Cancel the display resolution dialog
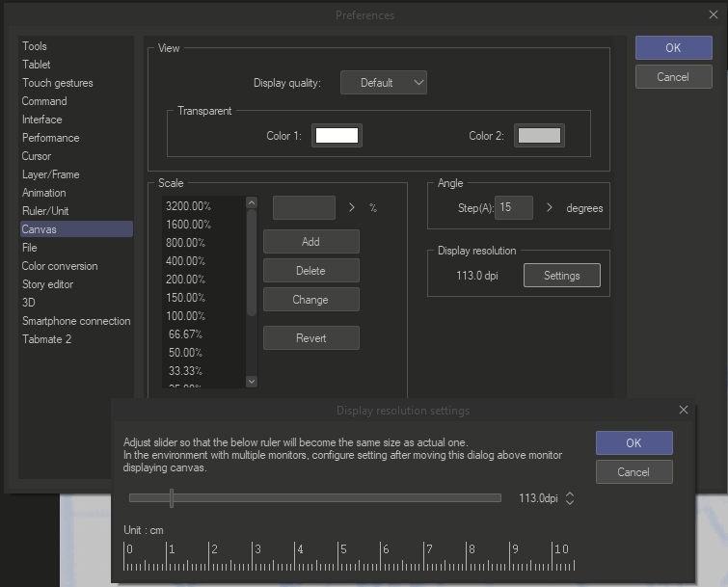The width and height of the screenshot is (728, 587). tap(634, 472)
